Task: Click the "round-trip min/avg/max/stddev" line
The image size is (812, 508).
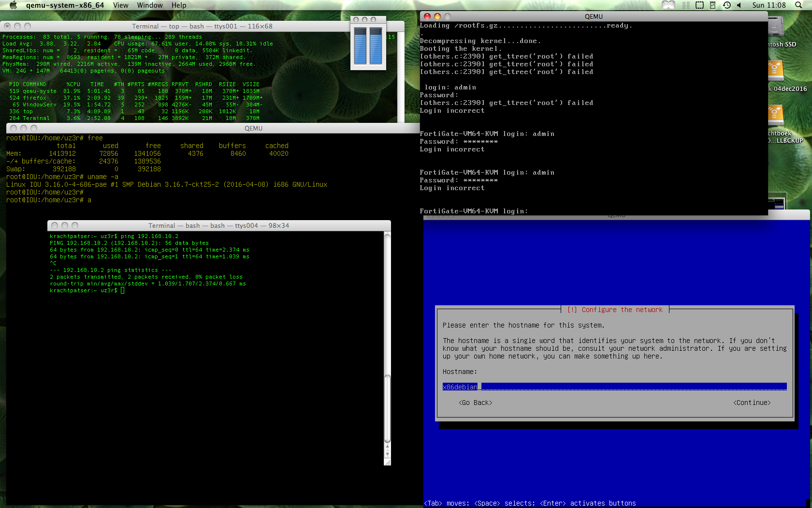Action: (x=148, y=284)
